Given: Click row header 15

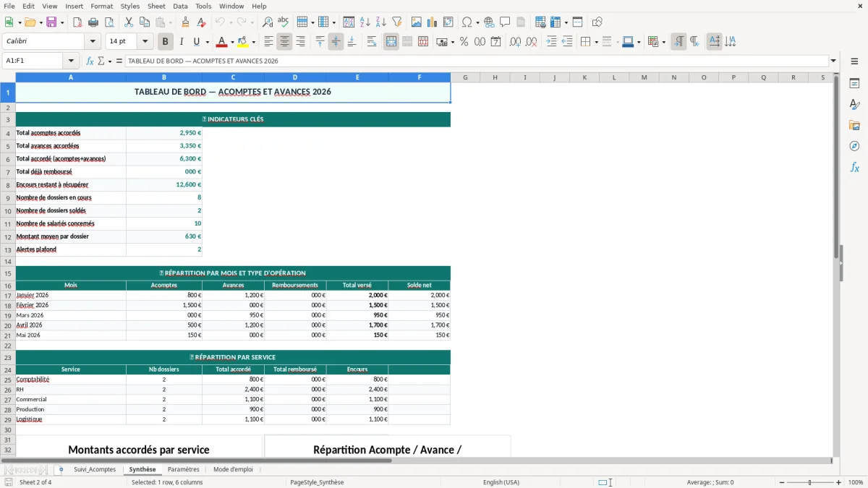Looking at the screenshot, I should 7,273.
